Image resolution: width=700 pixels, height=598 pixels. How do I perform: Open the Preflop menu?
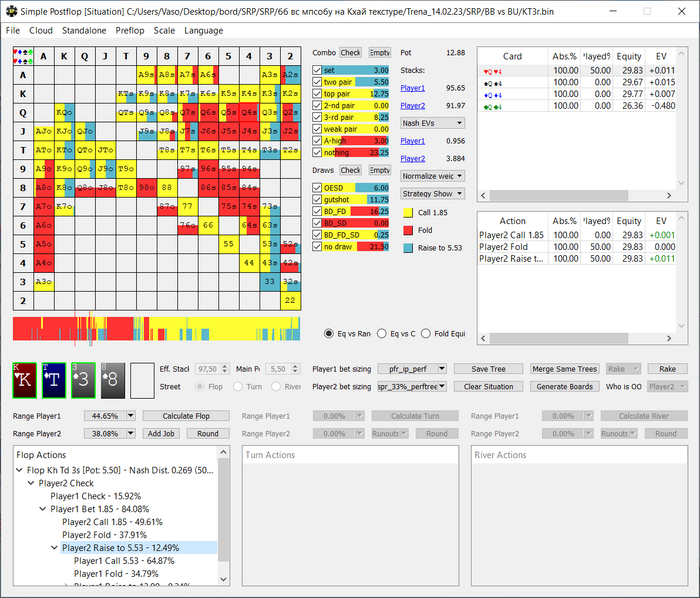tap(129, 30)
